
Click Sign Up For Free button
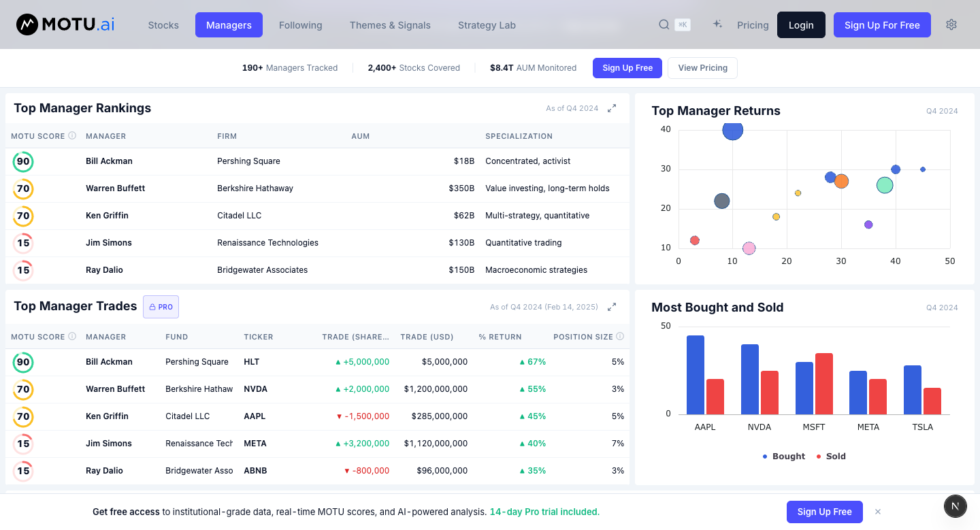(x=882, y=25)
